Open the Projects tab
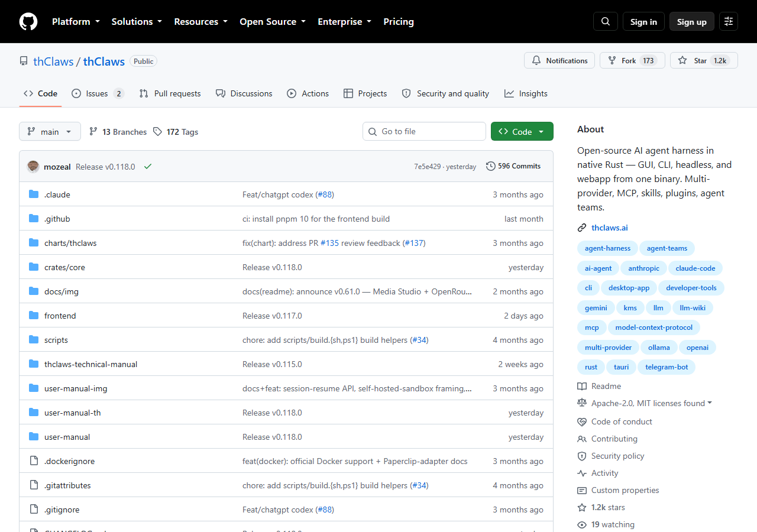 [x=365, y=93]
